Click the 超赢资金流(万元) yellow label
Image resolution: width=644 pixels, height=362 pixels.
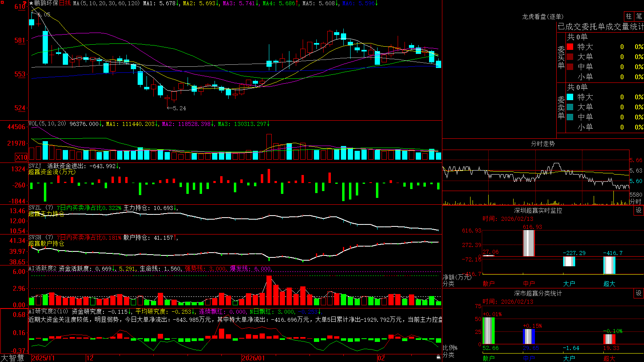click(52, 172)
